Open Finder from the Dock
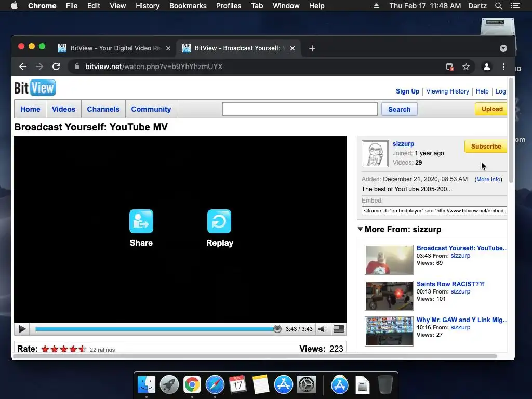Image resolution: width=532 pixels, height=399 pixels. tap(146, 385)
